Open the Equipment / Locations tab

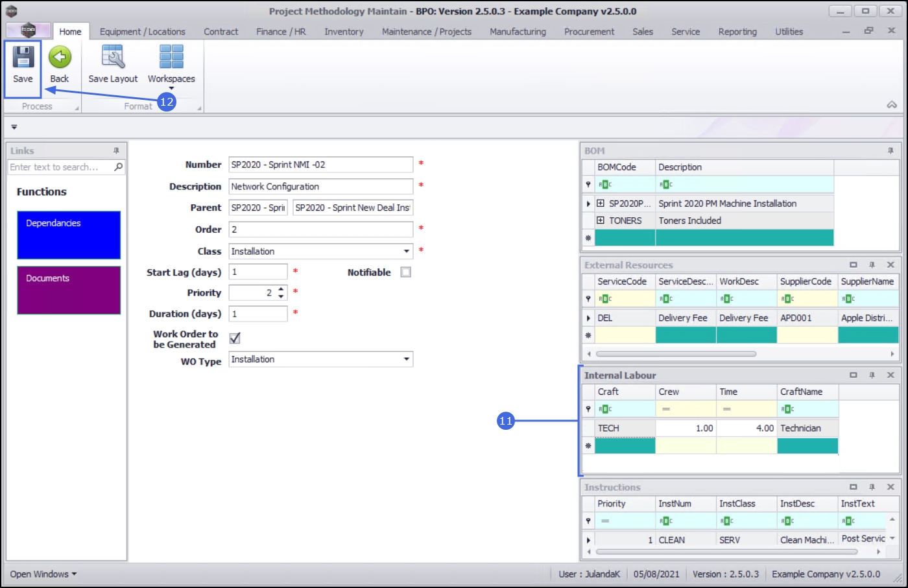143,31
